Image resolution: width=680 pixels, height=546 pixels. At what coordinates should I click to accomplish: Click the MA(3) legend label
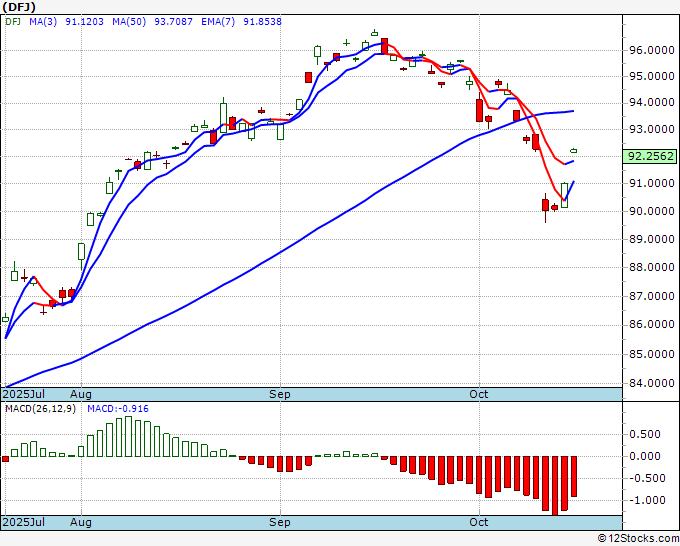click(x=43, y=21)
